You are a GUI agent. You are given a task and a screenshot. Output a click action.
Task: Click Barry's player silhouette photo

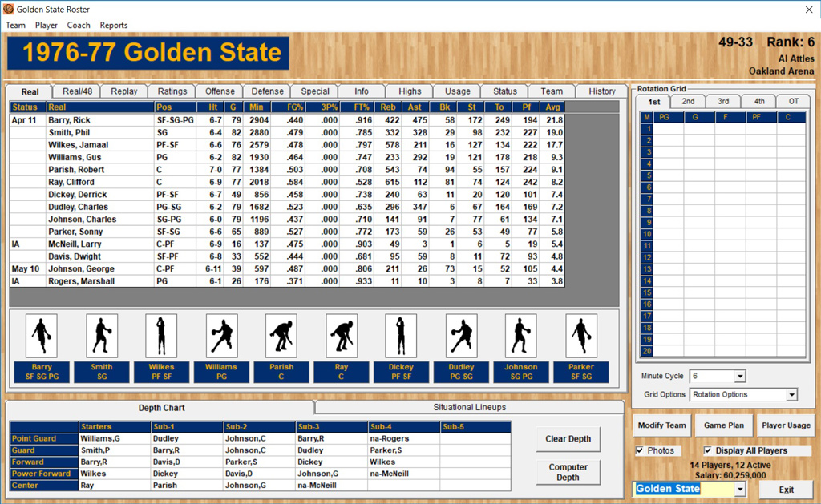(x=41, y=335)
